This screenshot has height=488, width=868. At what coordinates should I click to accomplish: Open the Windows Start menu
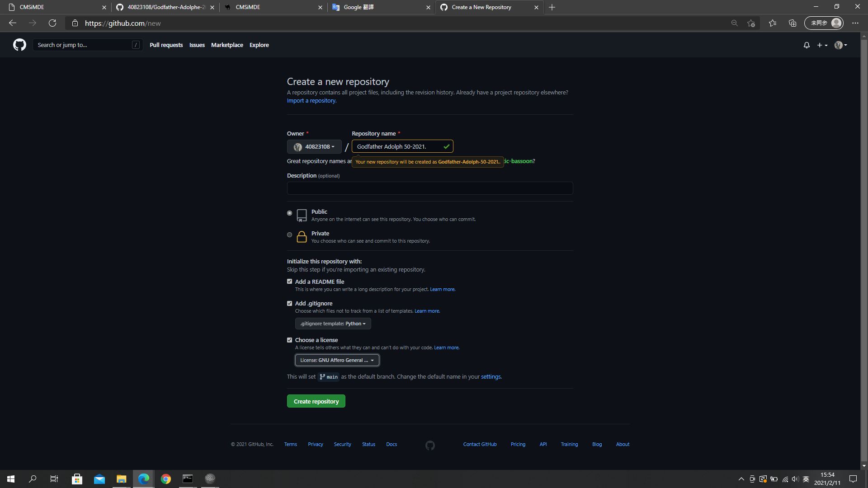pos(11,479)
